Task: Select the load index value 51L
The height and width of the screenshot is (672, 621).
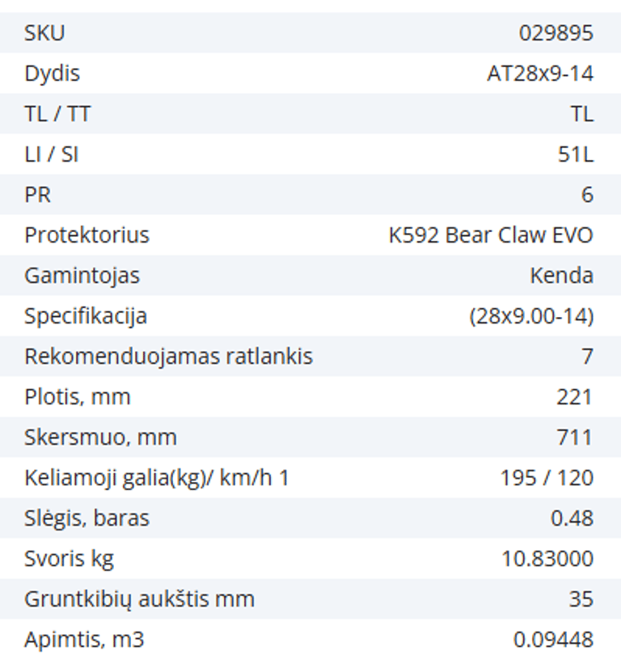Action: tap(575, 154)
